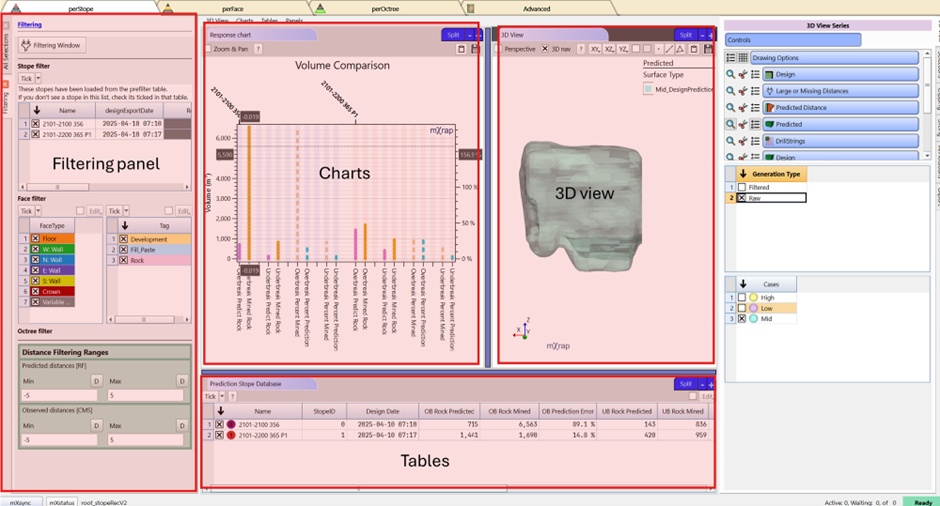
Task: Expand the DrillStrings series
Action: (840, 141)
